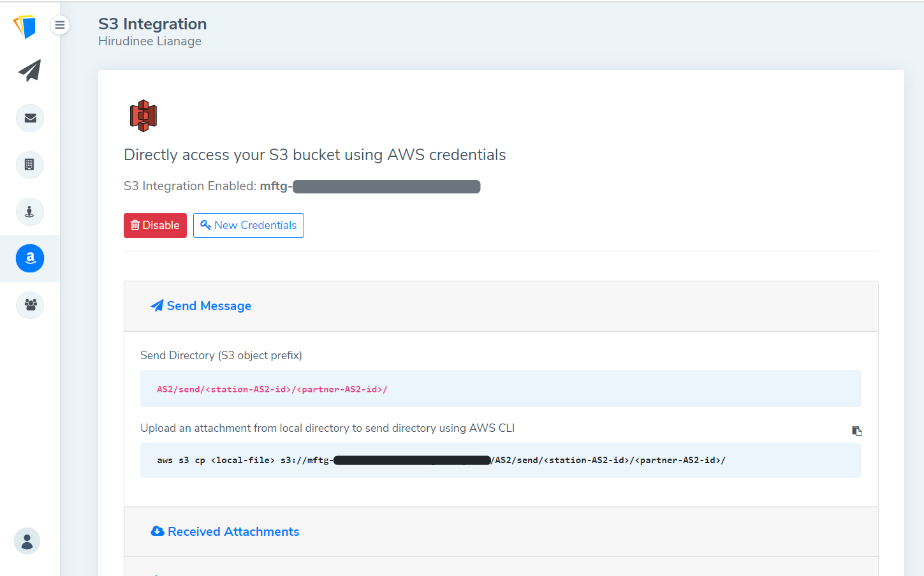Open the partners person sidebar icon

[x=30, y=212]
